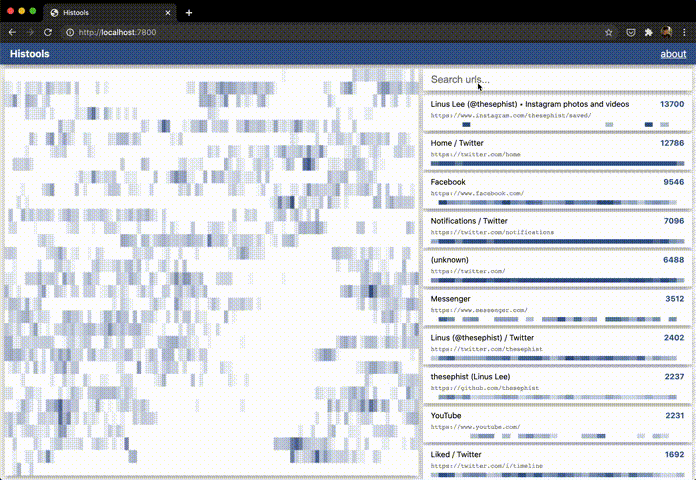
Task: Click the visit count 2237
Action: tap(674, 377)
